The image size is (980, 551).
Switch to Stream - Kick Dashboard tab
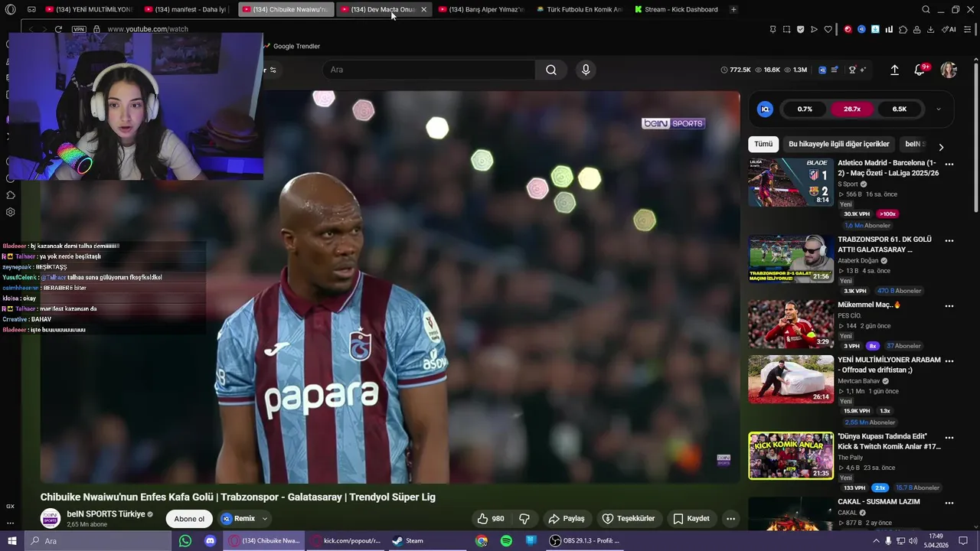pos(677,9)
